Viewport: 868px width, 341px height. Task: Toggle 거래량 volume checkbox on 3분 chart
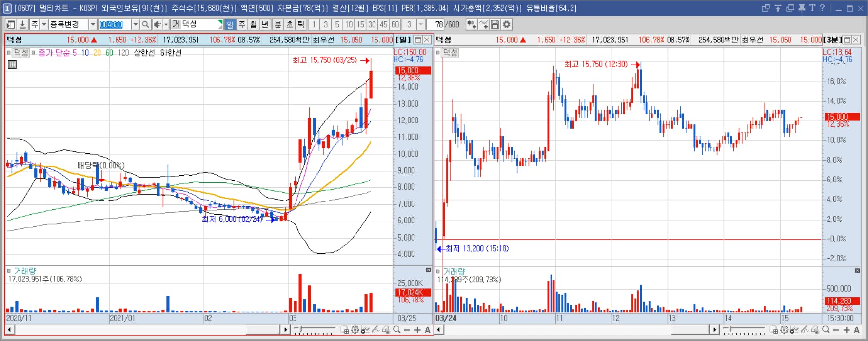(438, 271)
